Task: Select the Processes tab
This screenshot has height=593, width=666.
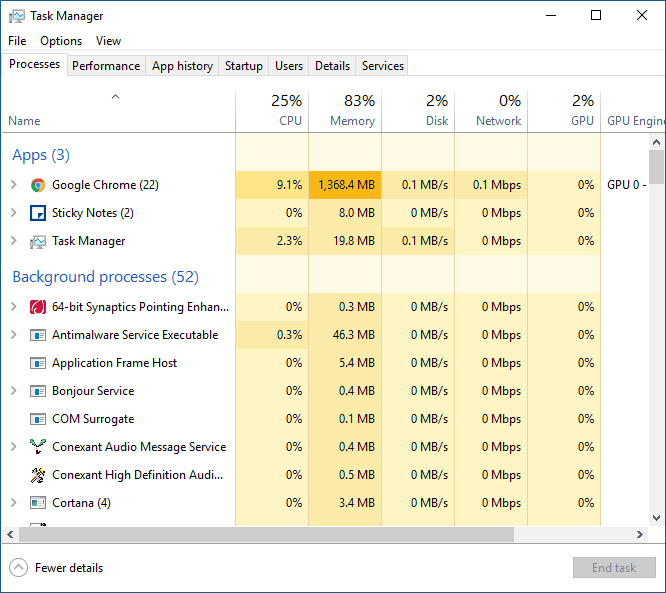Action: tap(34, 64)
